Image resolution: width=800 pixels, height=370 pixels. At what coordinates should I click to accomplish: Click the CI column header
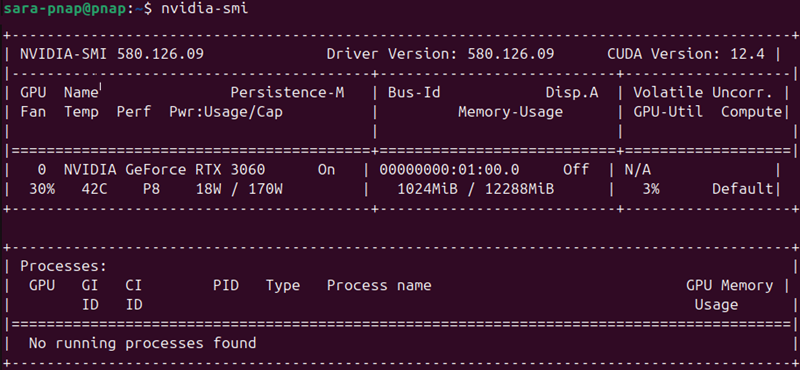click(134, 285)
